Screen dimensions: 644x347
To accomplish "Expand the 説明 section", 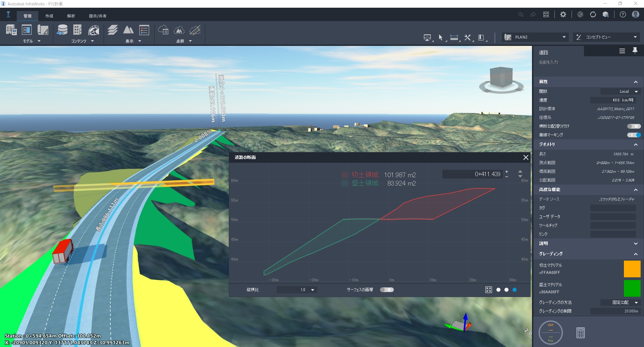I will tap(636, 244).
